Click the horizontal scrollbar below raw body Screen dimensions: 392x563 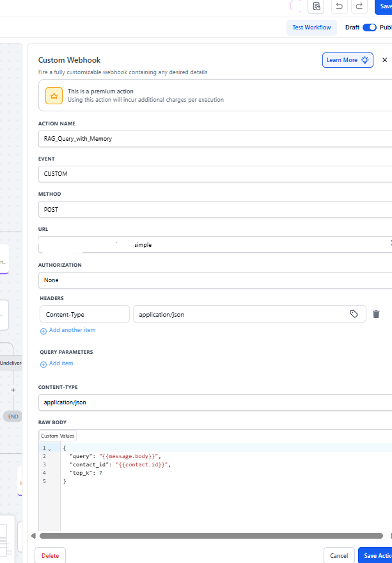211,535
